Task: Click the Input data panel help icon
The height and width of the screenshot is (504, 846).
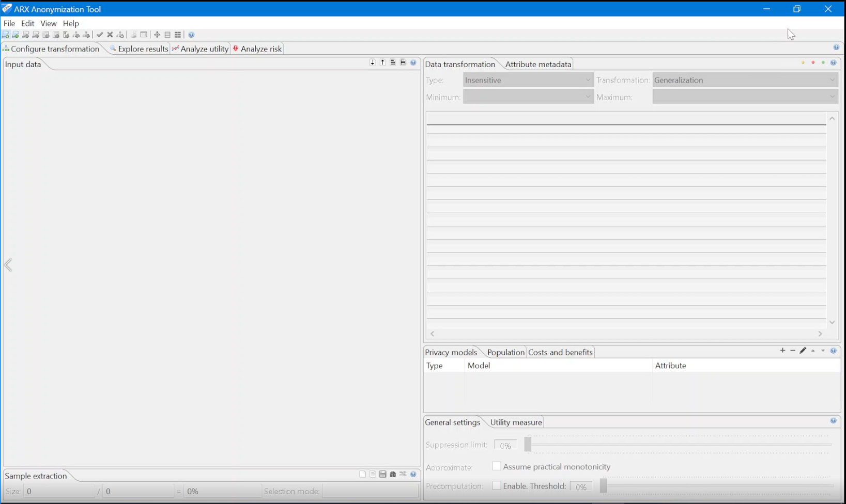Action: [x=413, y=62]
